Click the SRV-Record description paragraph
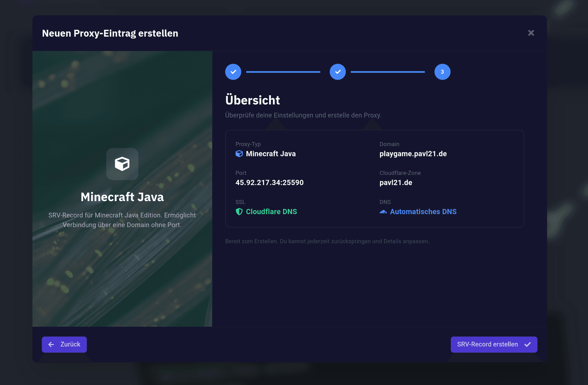 [x=122, y=220]
